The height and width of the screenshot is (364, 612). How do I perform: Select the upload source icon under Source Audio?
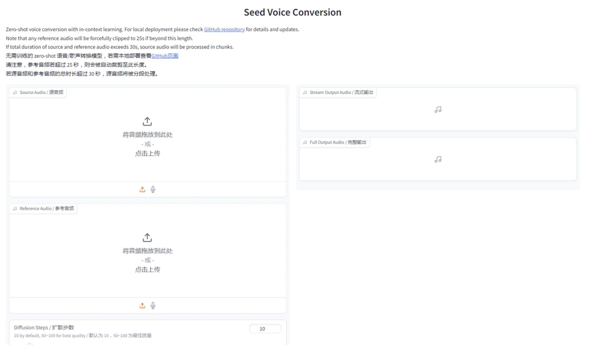coord(142,190)
